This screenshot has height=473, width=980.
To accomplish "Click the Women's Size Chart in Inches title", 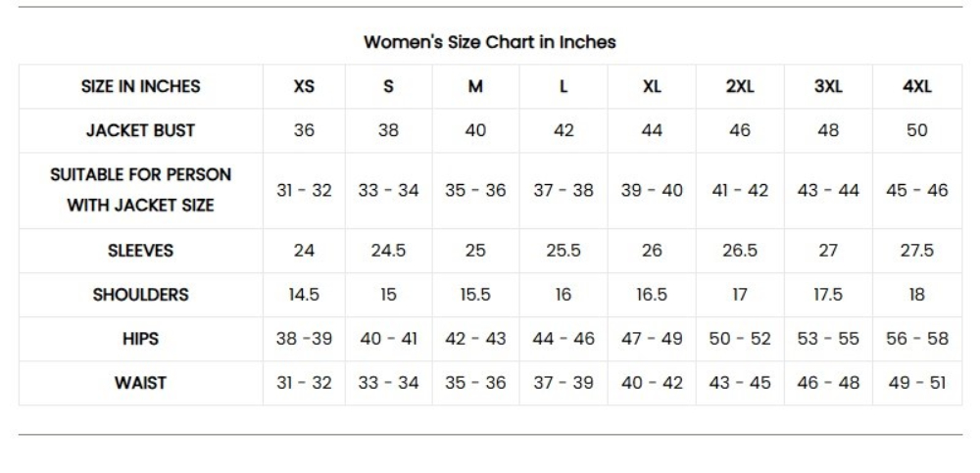I will (x=489, y=42).
